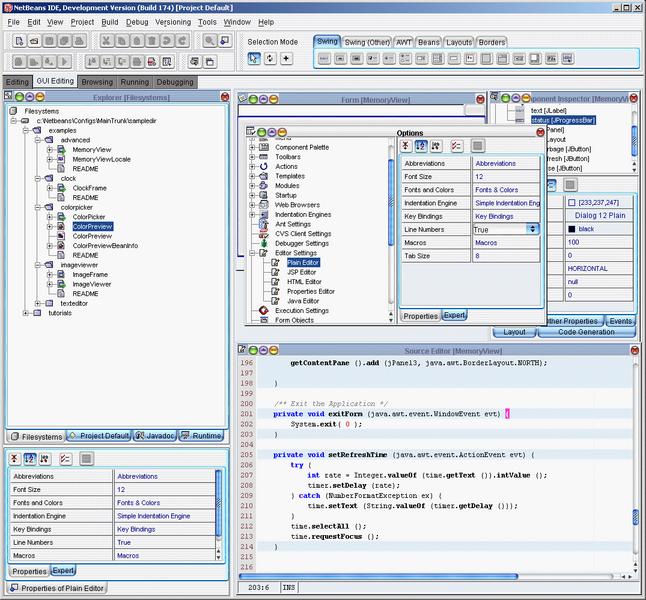Expand the texteditor folder in the Explorer
Screen dimensions: 646x600
(38, 303)
